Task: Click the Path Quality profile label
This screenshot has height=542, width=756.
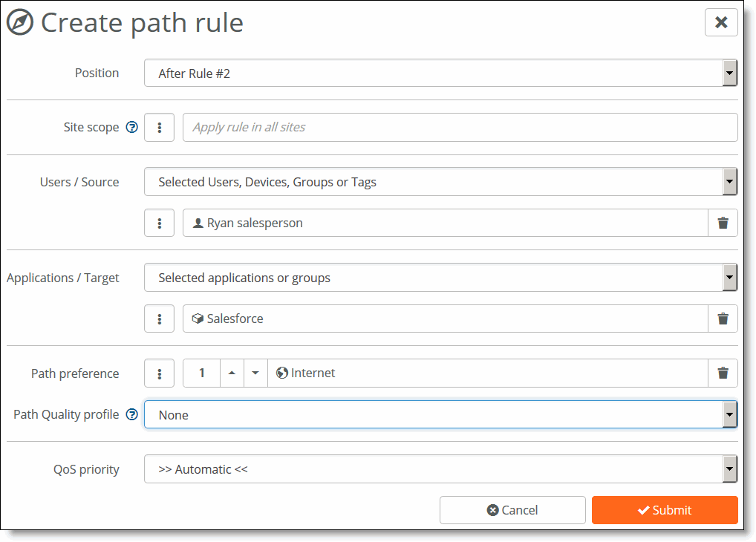Action: 66,415
